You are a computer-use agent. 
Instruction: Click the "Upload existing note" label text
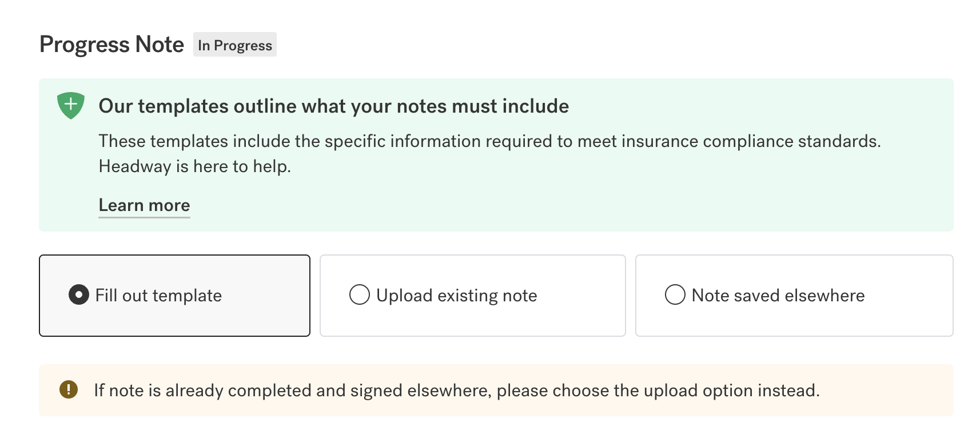click(x=456, y=296)
